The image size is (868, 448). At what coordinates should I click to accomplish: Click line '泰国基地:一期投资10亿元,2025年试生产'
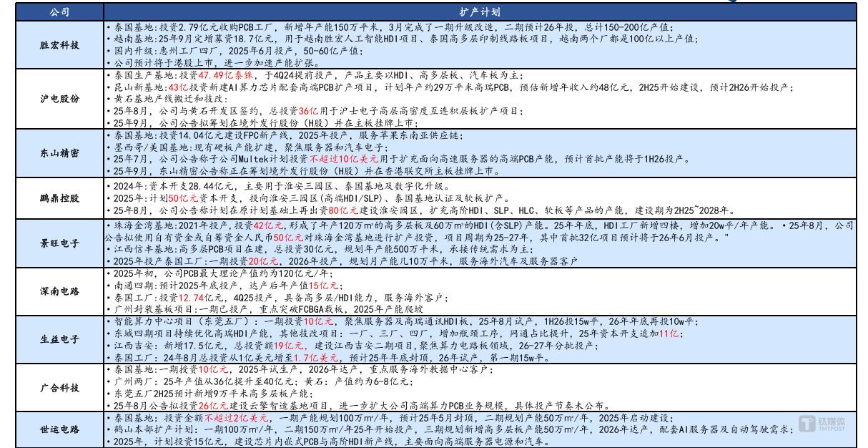click(300, 369)
